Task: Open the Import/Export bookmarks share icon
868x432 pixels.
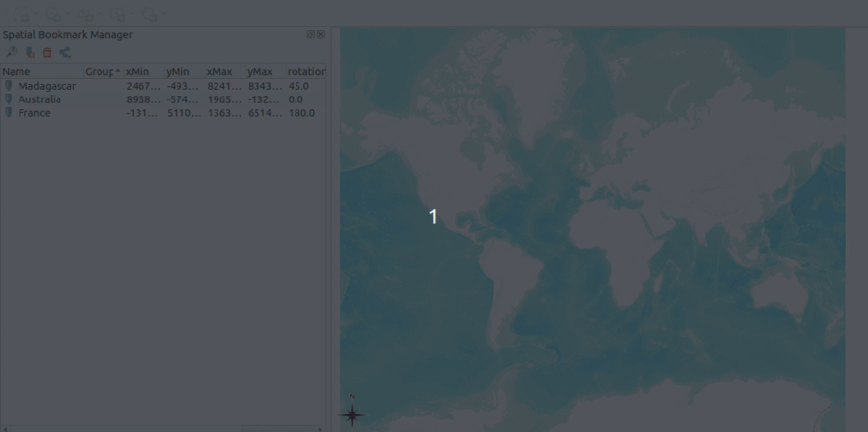Action: (x=65, y=52)
